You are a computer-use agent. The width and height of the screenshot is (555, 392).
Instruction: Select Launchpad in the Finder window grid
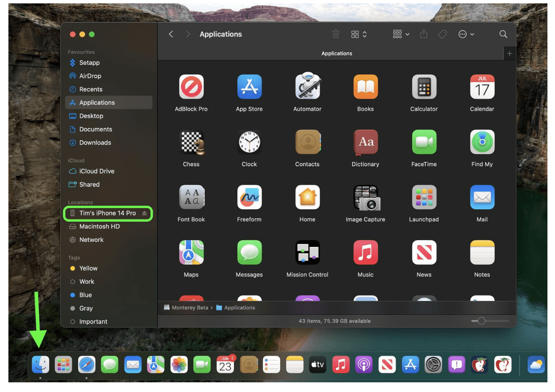tap(424, 197)
